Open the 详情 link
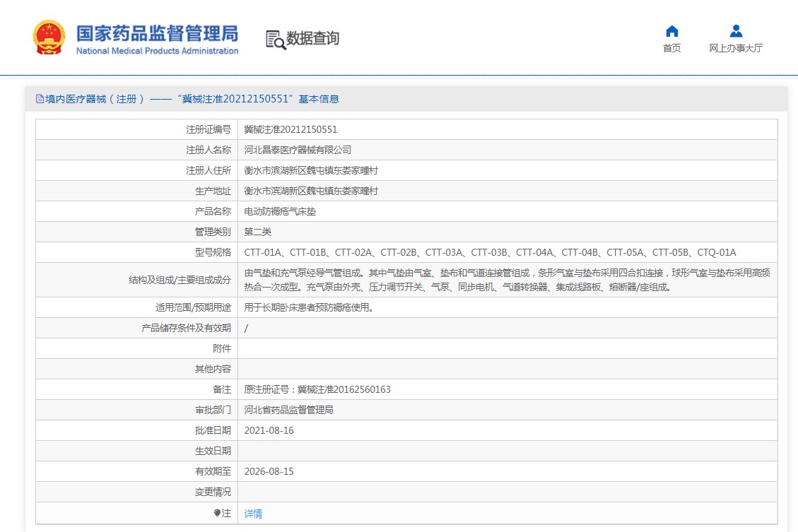The image size is (798, 532). (253, 514)
